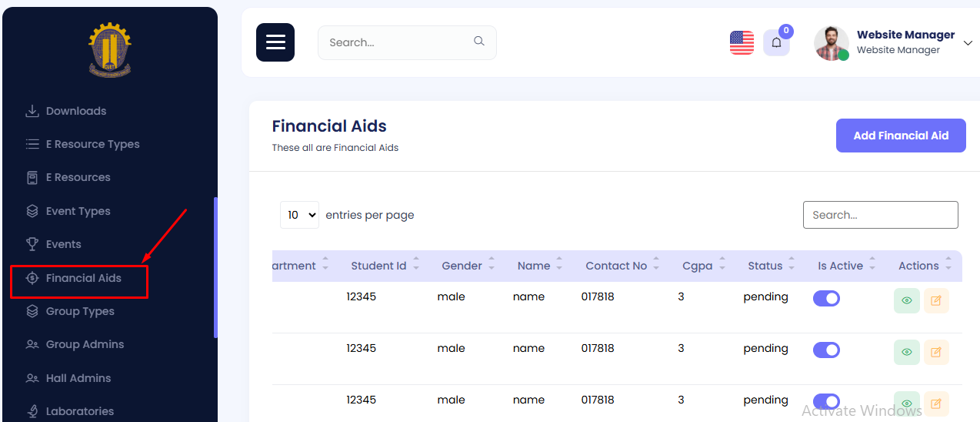
Task: Click the university logo in sidebar
Action: point(110,50)
